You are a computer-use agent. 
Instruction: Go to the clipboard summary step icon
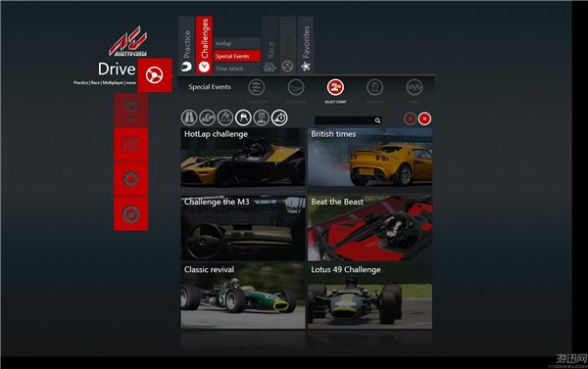click(x=374, y=87)
